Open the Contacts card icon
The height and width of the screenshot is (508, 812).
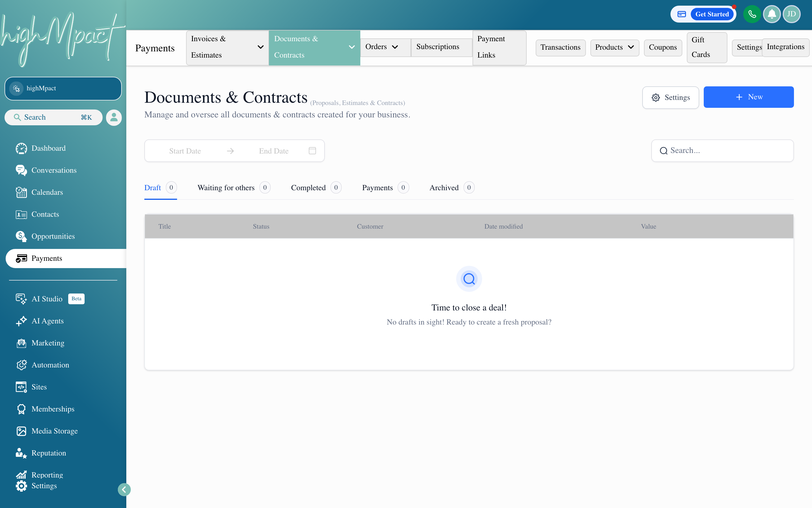[x=21, y=214]
